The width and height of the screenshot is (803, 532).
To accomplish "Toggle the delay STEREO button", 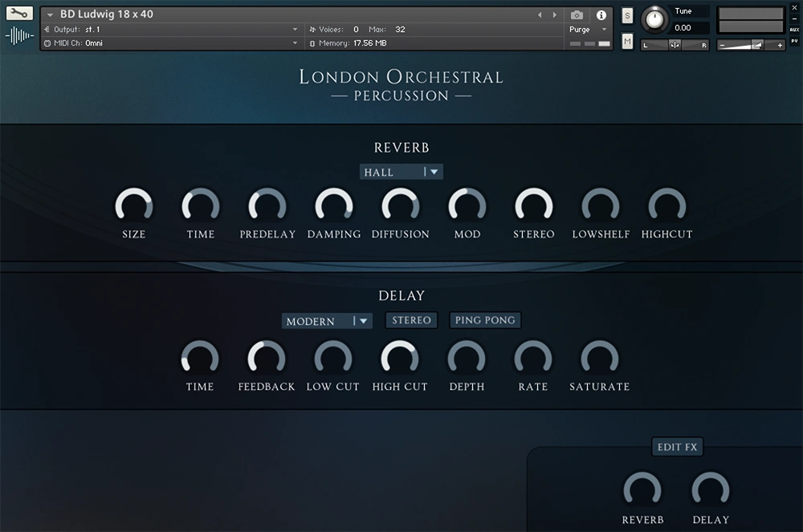I will [411, 320].
